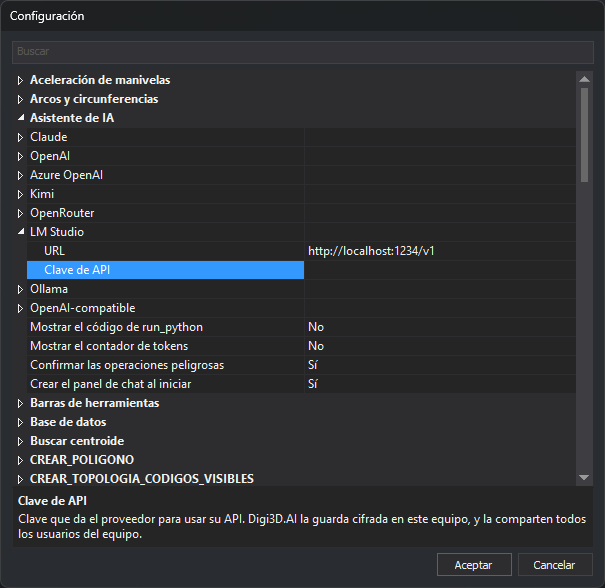Viewport: 605px width, 588px height.
Task: Expand the CREAR_POLIGONO category
Action: [20, 460]
